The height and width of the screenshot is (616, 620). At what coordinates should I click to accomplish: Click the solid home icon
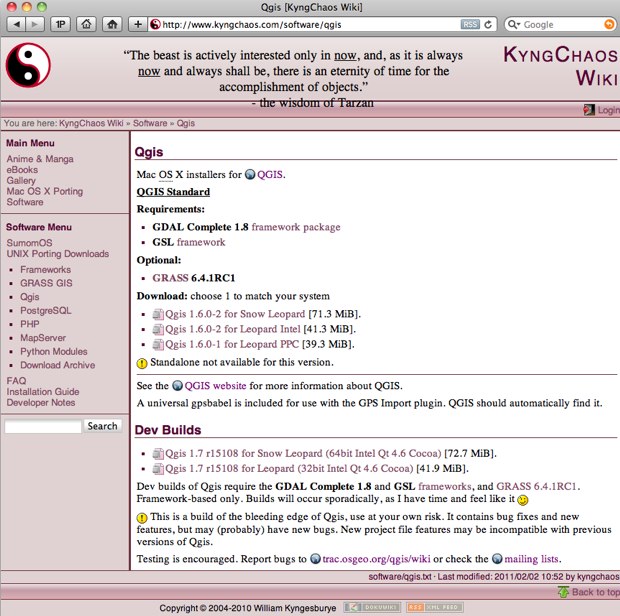click(112, 25)
